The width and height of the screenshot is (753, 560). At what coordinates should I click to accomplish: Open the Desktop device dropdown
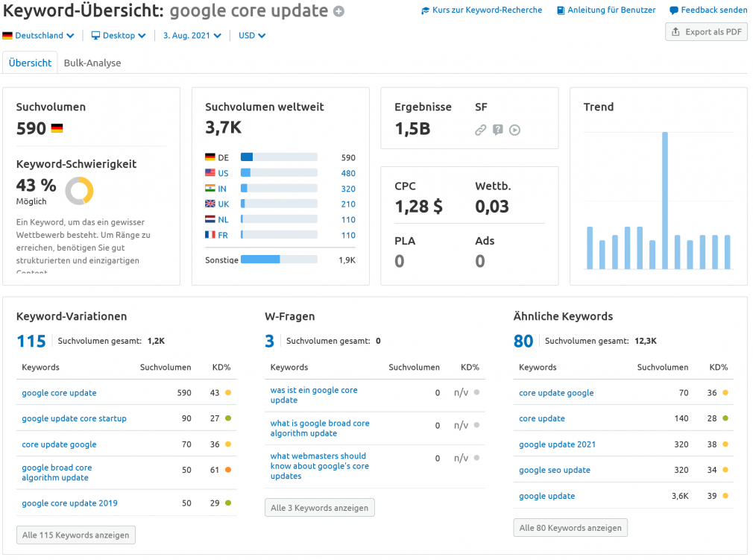point(119,36)
